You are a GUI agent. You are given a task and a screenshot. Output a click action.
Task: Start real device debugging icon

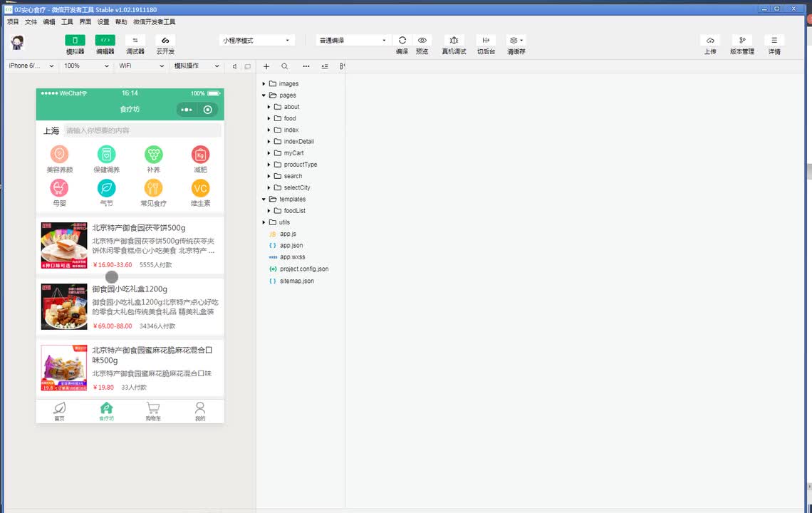[454, 41]
